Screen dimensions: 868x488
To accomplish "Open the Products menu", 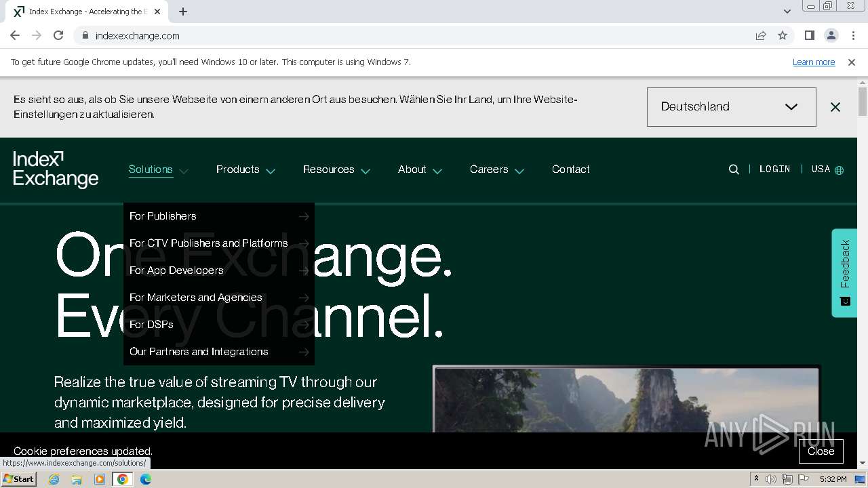I will pyautogui.click(x=238, y=169).
